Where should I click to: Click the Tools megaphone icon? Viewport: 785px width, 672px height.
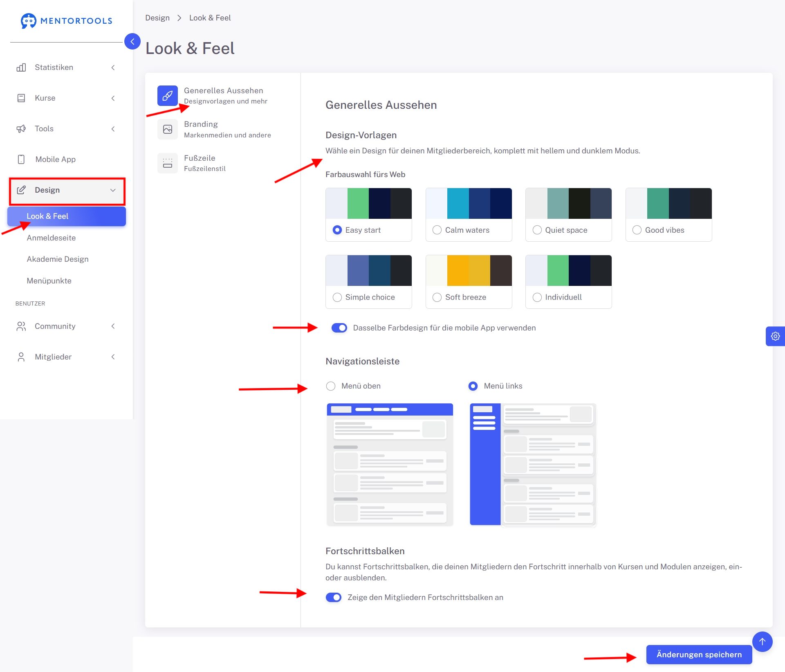point(21,129)
